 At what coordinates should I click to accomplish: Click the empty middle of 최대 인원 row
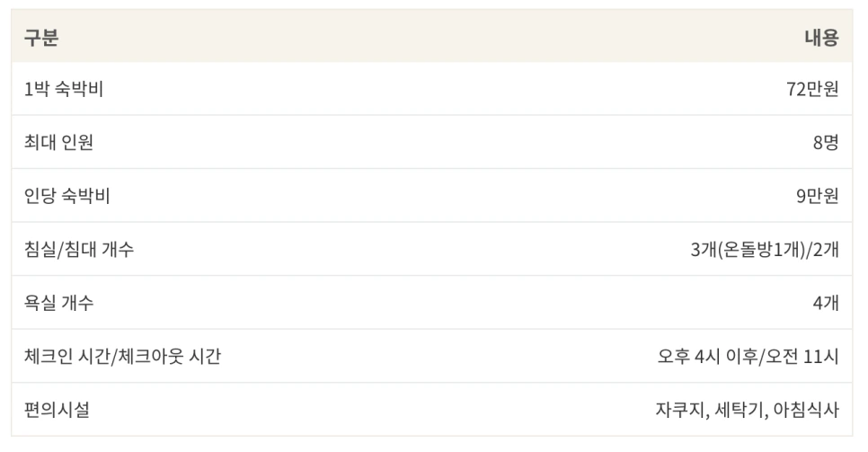pos(432,142)
